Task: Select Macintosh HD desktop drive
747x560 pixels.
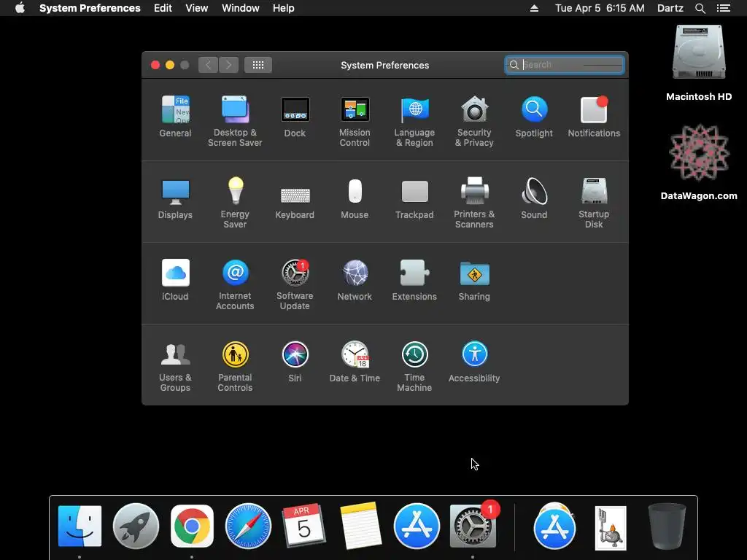Action: [699, 63]
